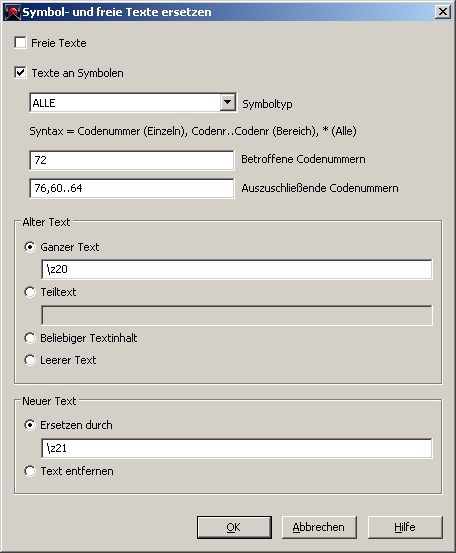Select Text entfernen radio button
456x553 pixels.
tap(30, 471)
